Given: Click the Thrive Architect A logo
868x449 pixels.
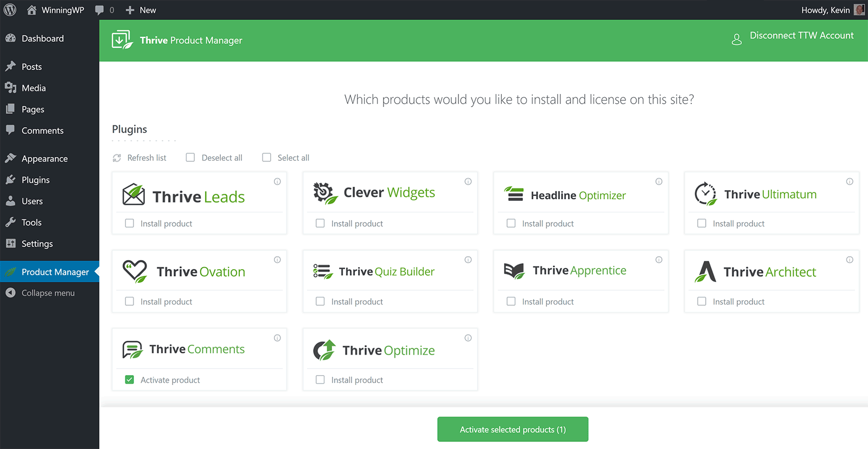Looking at the screenshot, I should [x=706, y=271].
